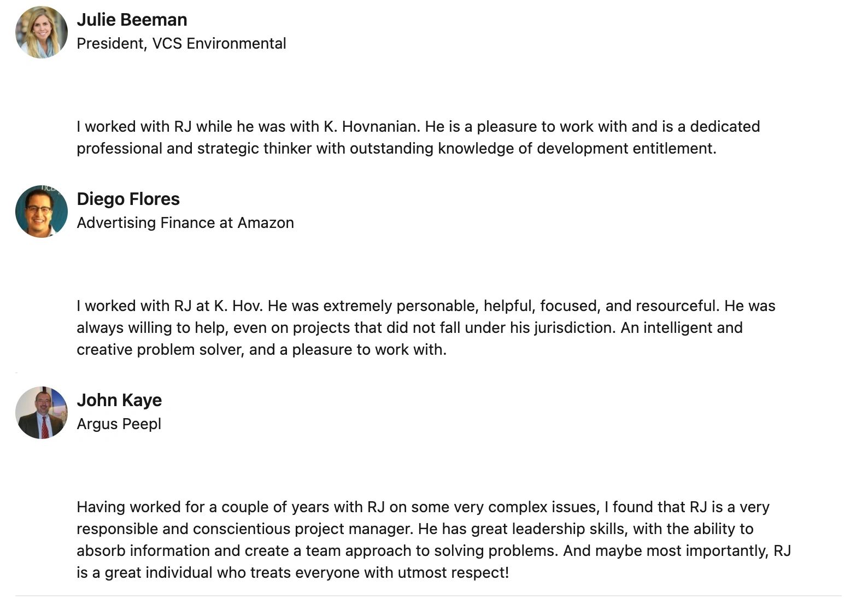Click the line starting 'responsible and conscientious'

pos(414,529)
